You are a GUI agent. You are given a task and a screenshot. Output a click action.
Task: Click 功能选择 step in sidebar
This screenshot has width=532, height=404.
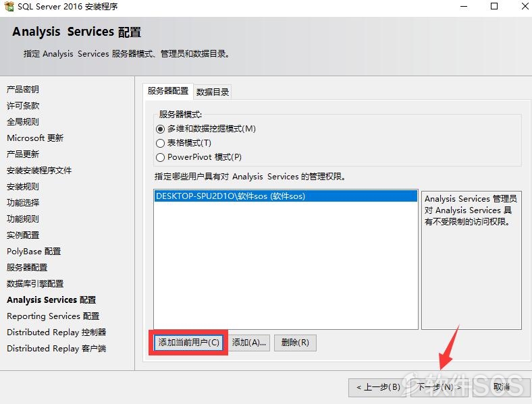23,203
